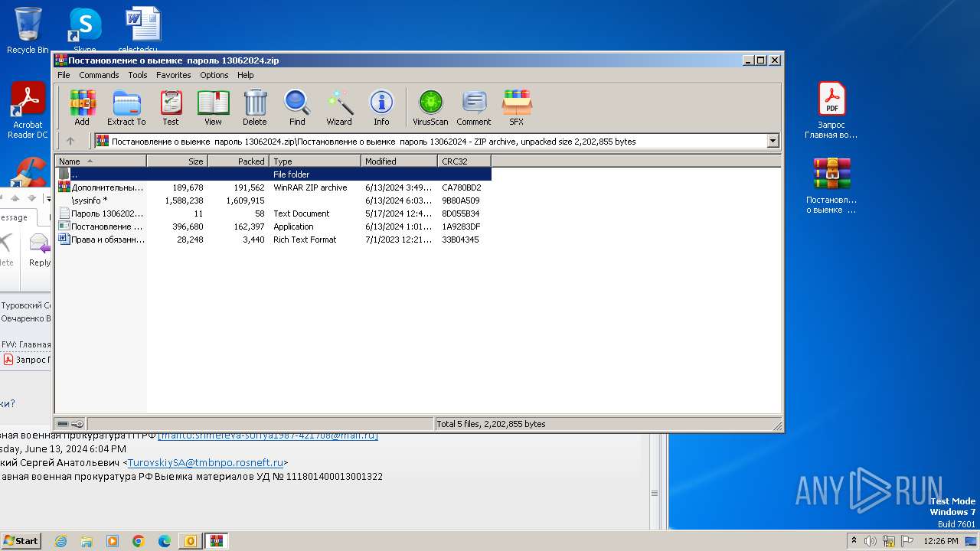The image size is (980, 551).
Task: Open Windows Media Player from taskbar
Action: [x=113, y=541]
